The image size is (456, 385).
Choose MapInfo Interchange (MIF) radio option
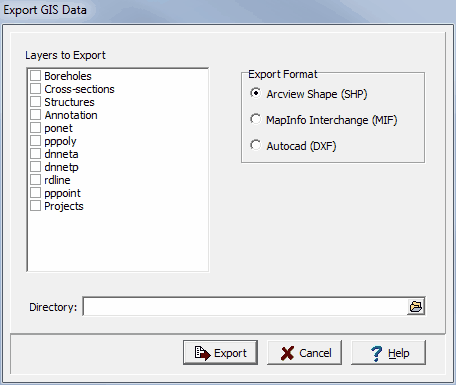(x=256, y=119)
